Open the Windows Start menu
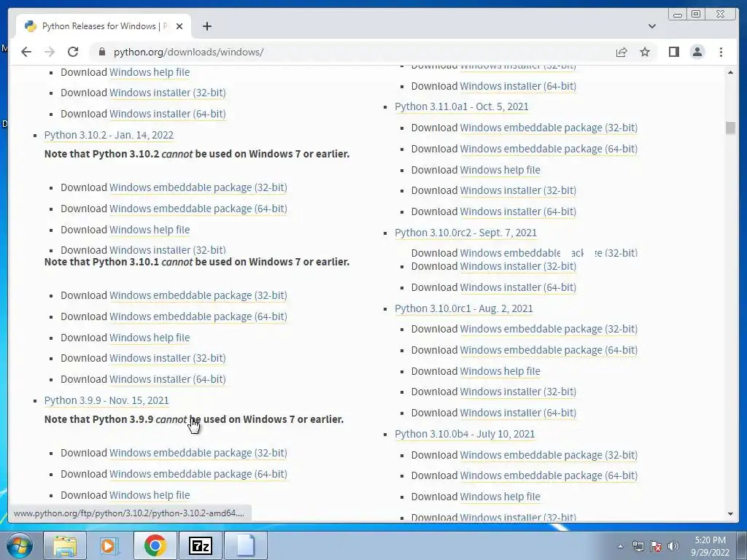The height and width of the screenshot is (560, 747). coord(20,545)
